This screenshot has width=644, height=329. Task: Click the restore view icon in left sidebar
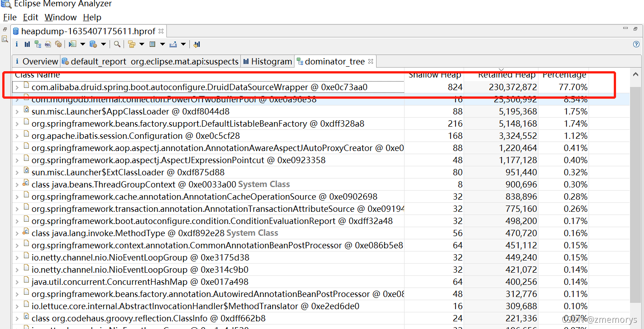5,29
